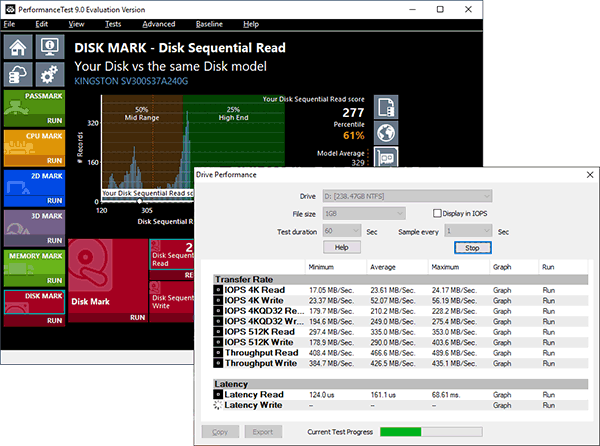Click the IOPS 4K Read row icon

click(218, 290)
